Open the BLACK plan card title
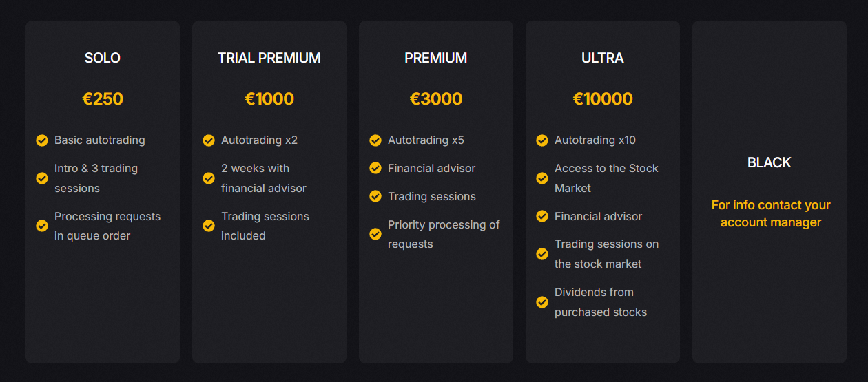This screenshot has height=382, width=868. click(769, 162)
